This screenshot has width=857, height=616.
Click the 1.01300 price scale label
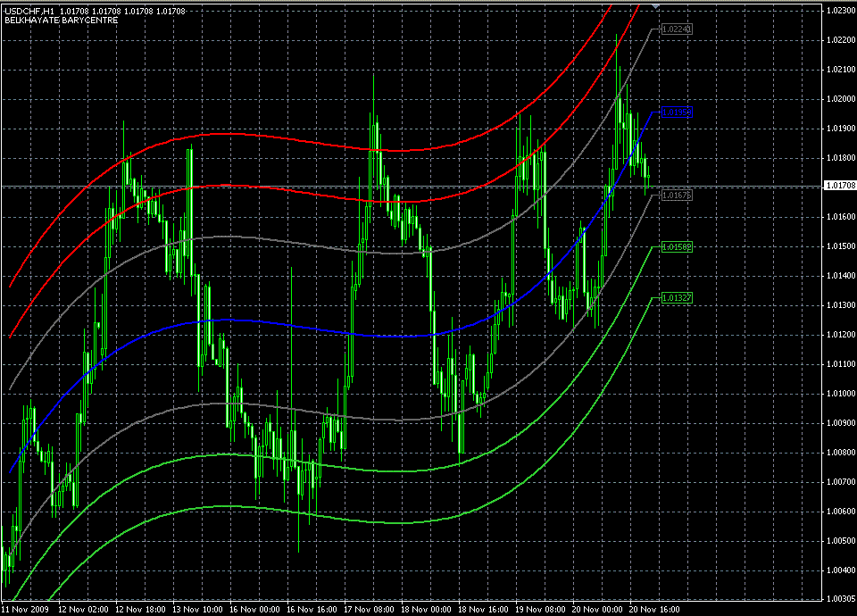(x=841, y=305)
